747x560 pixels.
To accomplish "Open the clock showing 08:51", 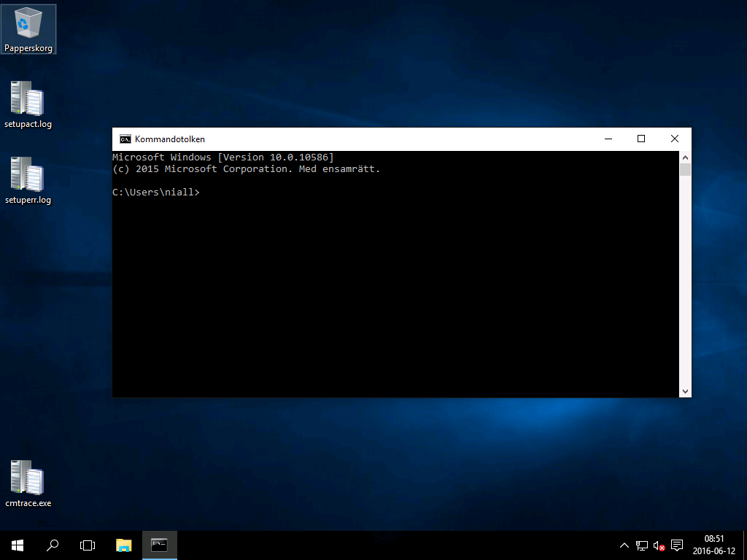I will (x=714, y=545).
